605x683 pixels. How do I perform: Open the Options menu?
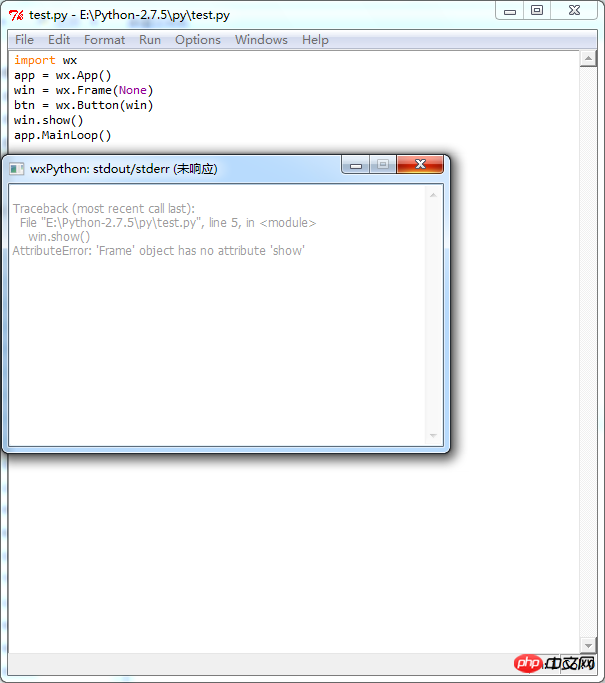point(198,40)
